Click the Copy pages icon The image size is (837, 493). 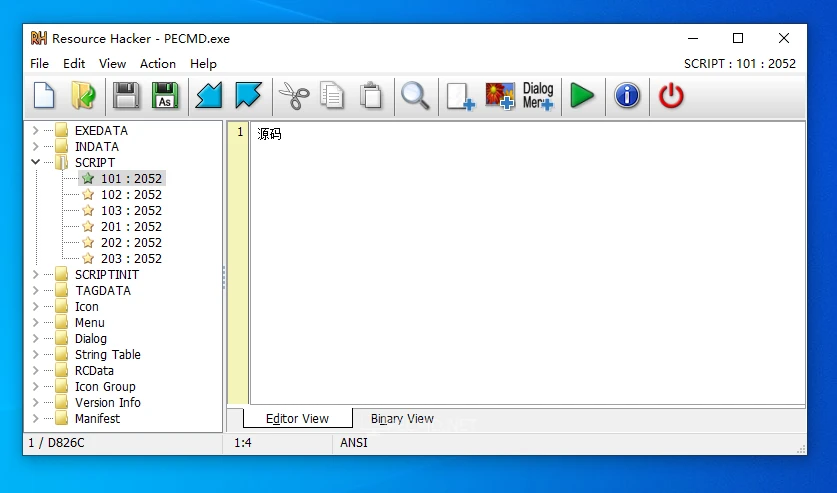[x=331, y=96]
